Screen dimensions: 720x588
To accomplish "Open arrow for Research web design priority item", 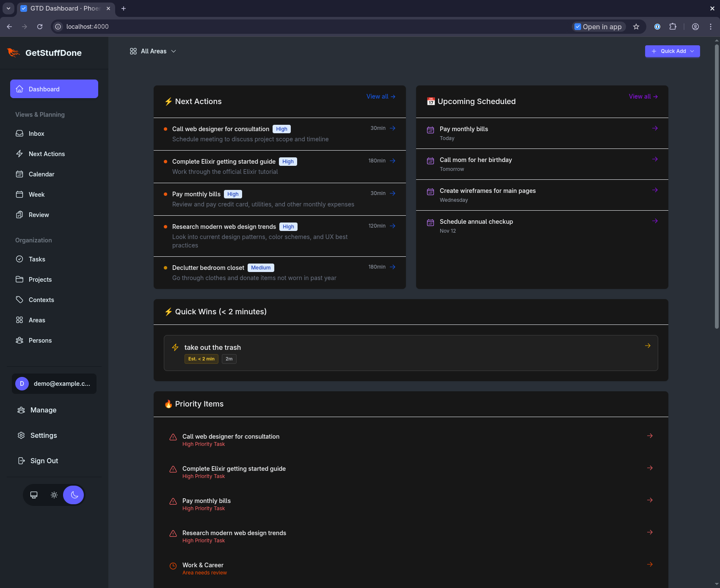I will [650, 532].
